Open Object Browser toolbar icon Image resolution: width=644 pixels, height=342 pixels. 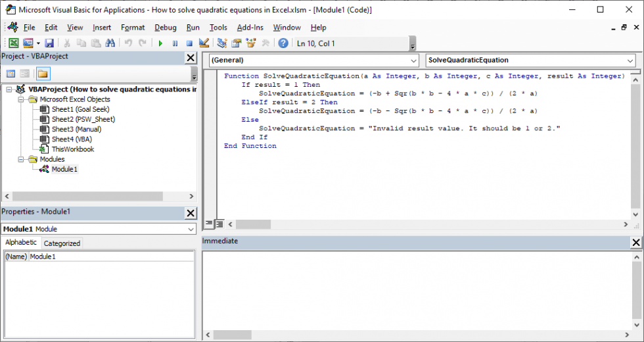click(251, 43)
